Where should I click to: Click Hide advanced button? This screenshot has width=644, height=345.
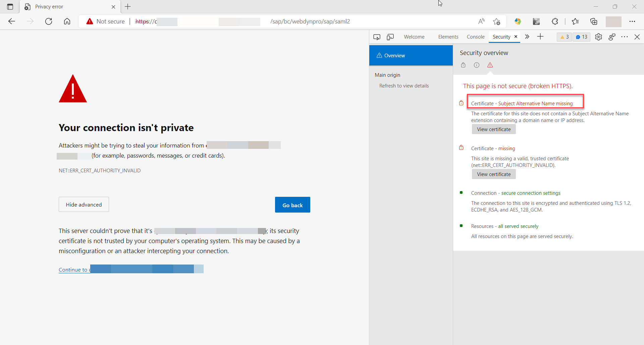click(x=84, y=205)
